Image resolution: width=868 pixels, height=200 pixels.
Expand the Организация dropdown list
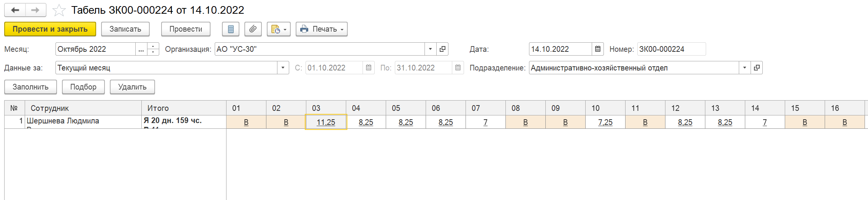[430, 49]
